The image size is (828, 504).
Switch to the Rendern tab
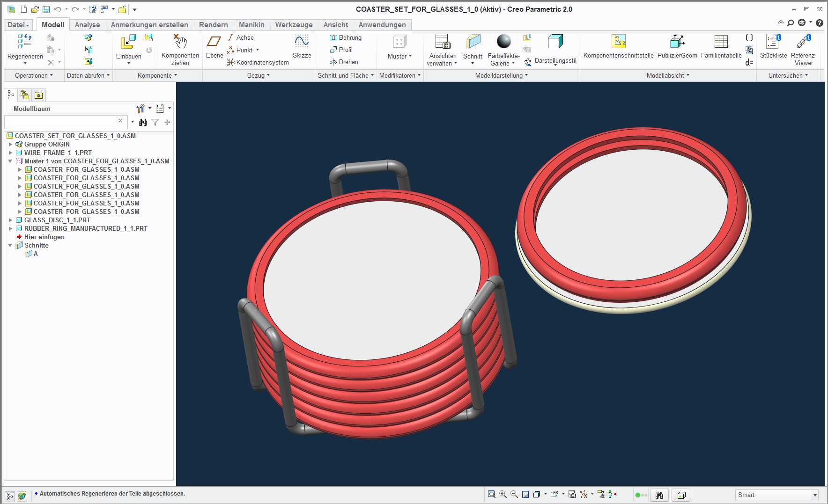pyautogui.click(x=213, y=25)
